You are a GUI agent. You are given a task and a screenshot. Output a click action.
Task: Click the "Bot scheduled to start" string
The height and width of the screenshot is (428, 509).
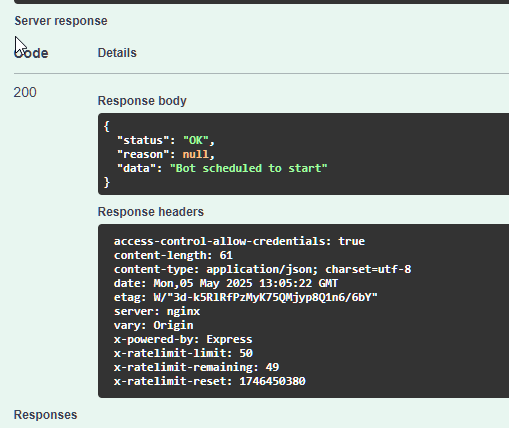pyautogui.click(x=249, y=168)
